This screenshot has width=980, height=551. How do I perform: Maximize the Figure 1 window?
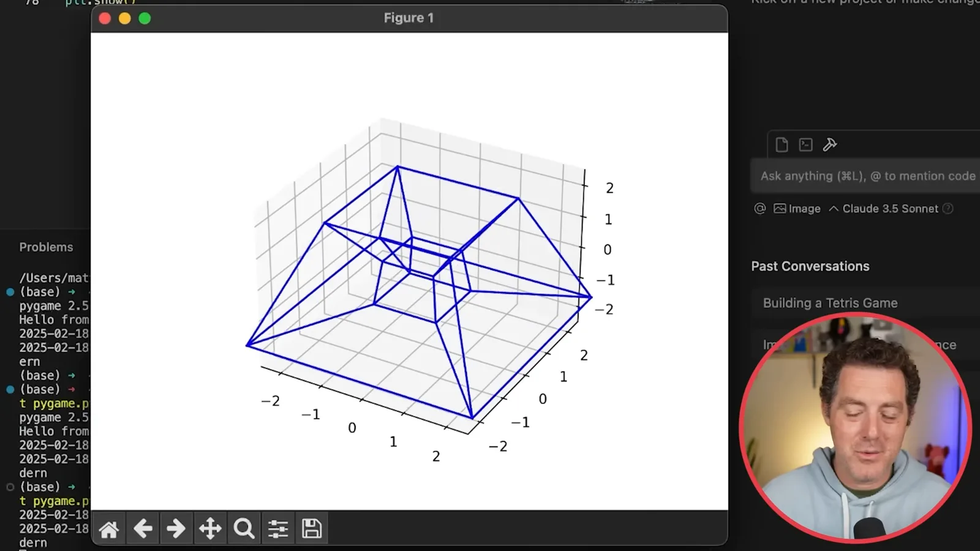tap(145, 18)
